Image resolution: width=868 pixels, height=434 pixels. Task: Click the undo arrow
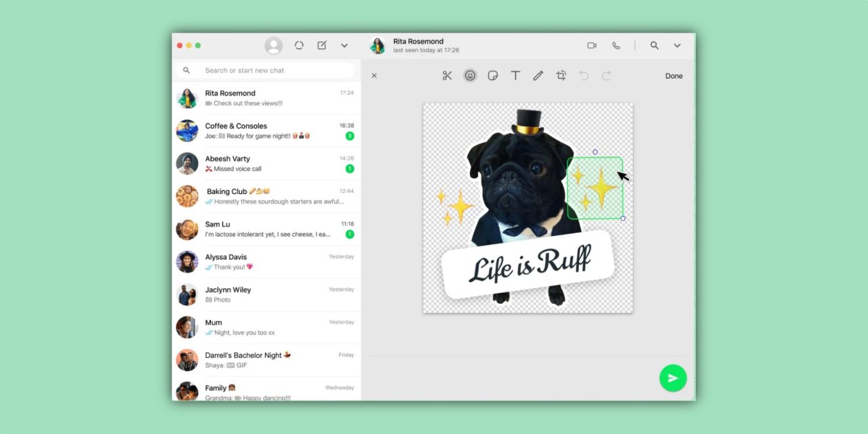point(584,76)
